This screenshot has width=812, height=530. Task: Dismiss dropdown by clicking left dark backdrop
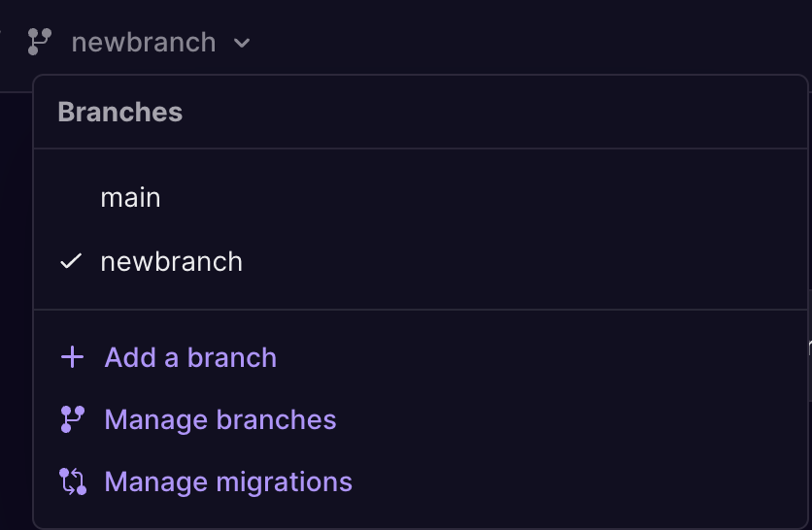15,291
